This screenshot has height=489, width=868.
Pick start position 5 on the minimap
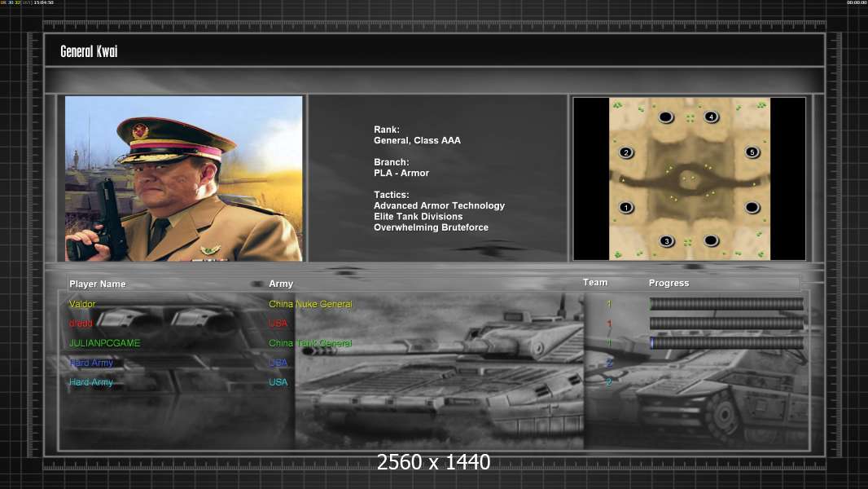pyautogui.click(x=752, y=152)
